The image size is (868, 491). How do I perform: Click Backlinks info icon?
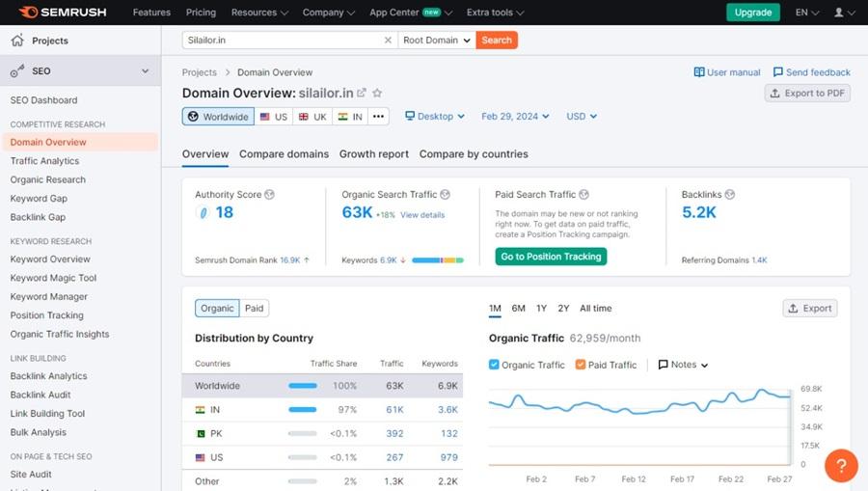(730, 194)
